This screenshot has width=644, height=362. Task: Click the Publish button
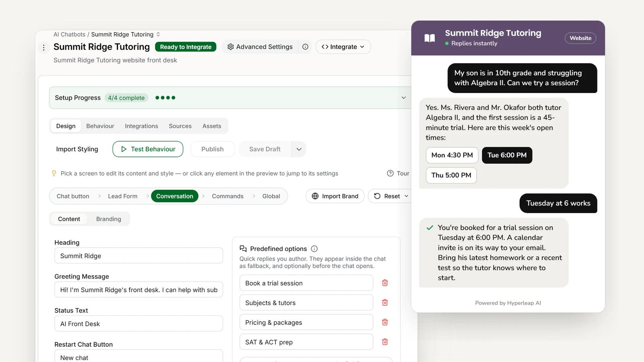click(213, 149)
